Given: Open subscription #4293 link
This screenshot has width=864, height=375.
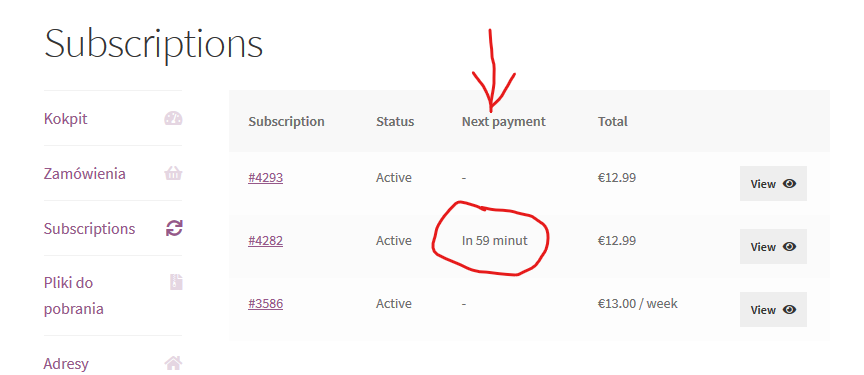Looking at the screenshot, I should tap(266, 178).
